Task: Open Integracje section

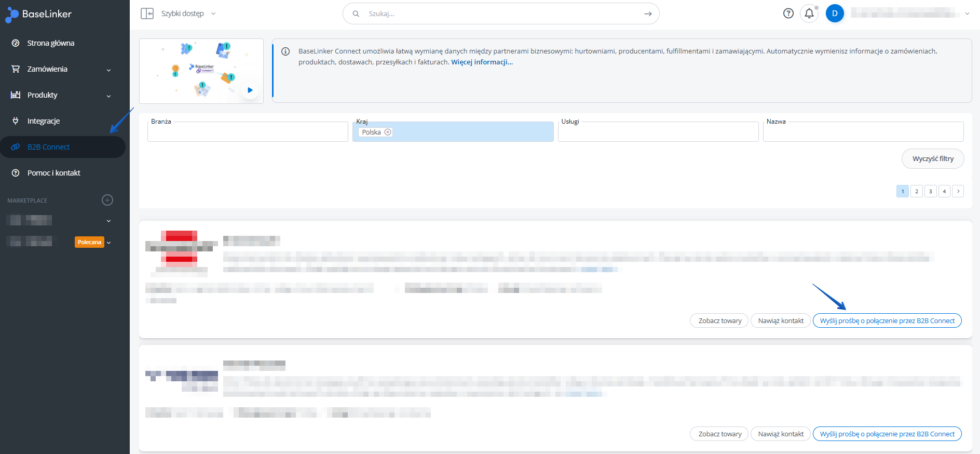Action: click(x=44, y=121)
